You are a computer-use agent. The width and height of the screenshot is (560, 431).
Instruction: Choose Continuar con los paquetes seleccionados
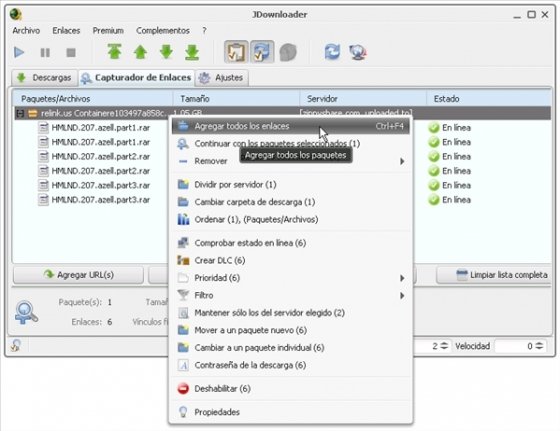click(x=290, y=144)
